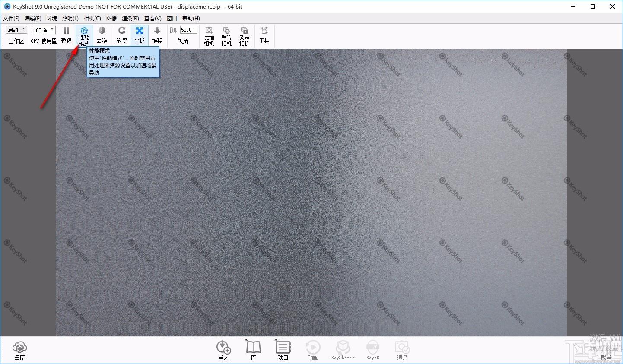Screen dimensions: 623x364
Task: Open the 查看(V) menu
Action: (153, 18)
